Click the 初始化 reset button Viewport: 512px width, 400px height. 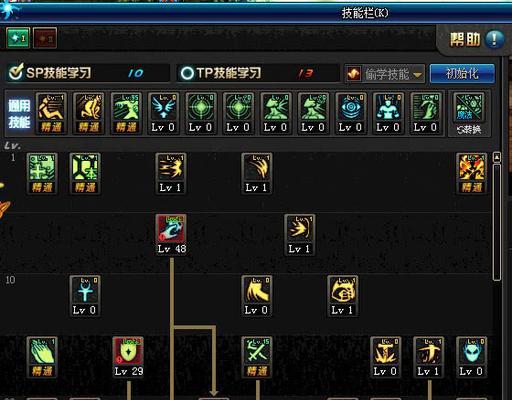click(462, 74)
